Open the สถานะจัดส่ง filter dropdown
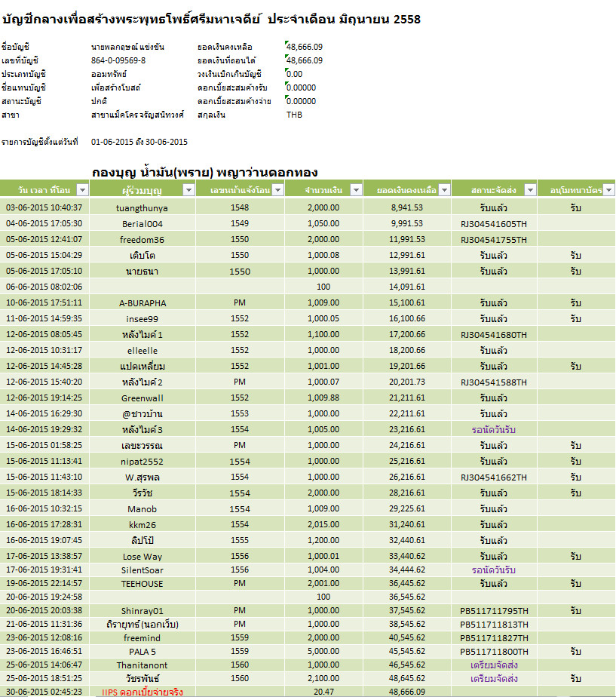This screenshot has width=616, height=697. pos(529,190)
